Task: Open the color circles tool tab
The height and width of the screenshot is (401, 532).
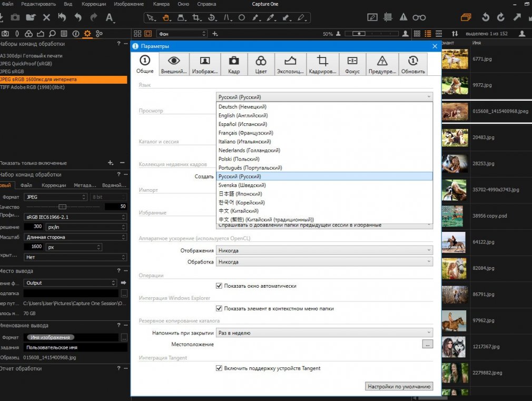Action: pos(29,34)
